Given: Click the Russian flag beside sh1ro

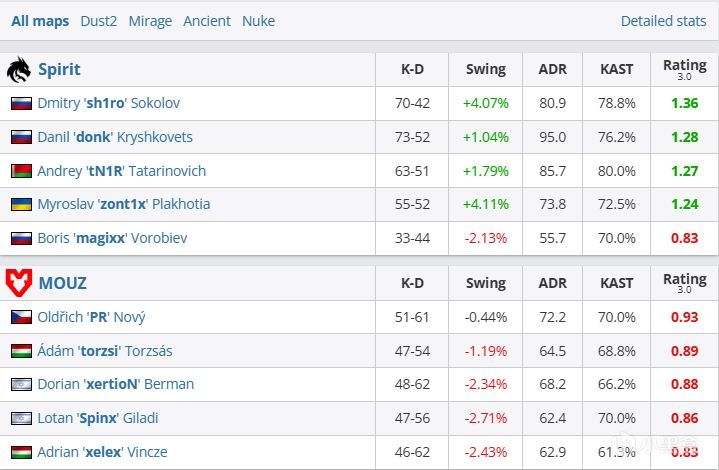Looking at the screenshot, I should tap(21, 103).
